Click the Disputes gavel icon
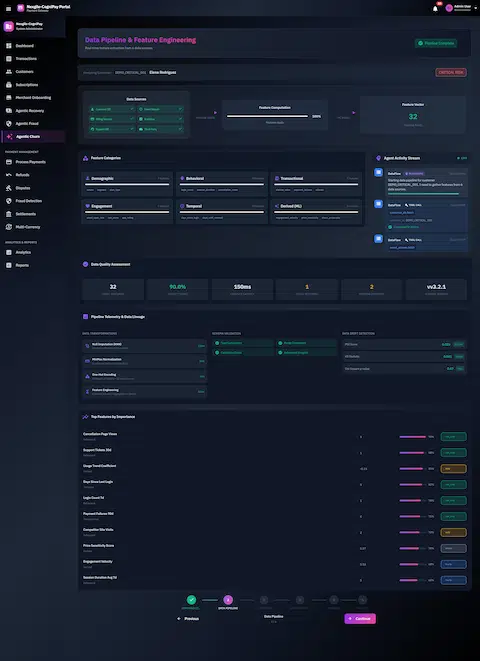 point(9,188)
